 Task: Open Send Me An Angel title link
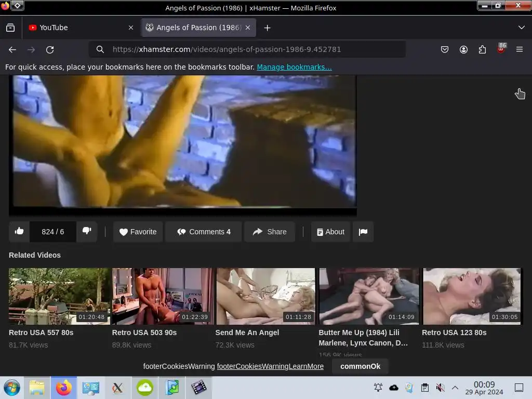click(x=247, y=332)
